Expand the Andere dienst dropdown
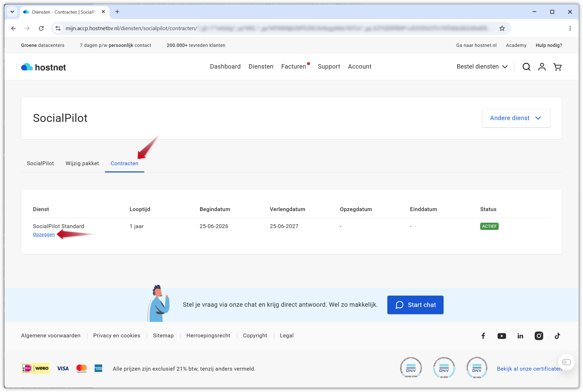583x392 pixels. [x=516, y=118]
